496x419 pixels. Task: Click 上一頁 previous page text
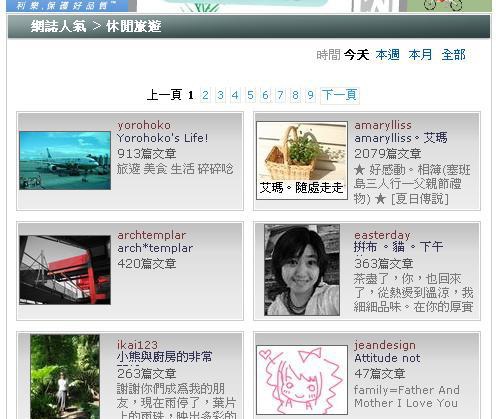(164, 95)
